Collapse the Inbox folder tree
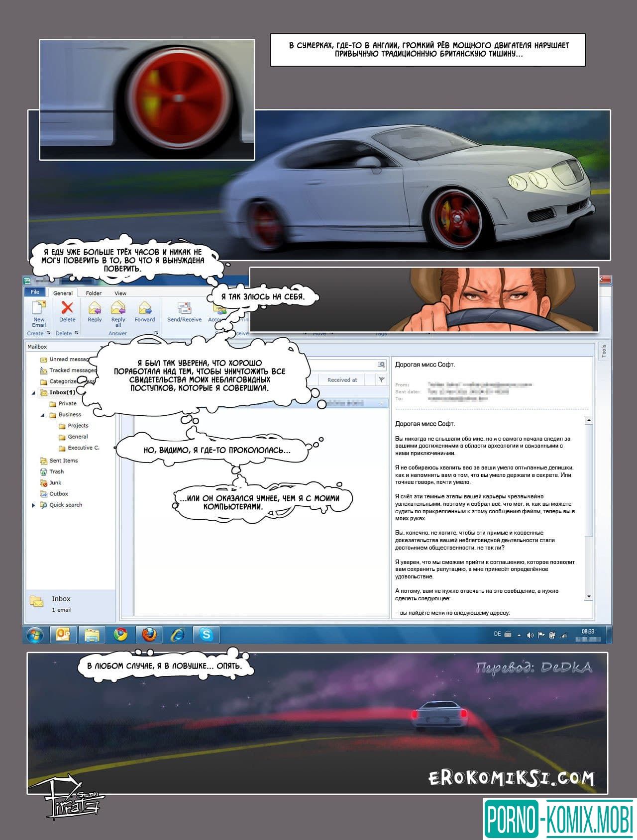Viewport: 637px width, 840px height. [x=33, y=393]
